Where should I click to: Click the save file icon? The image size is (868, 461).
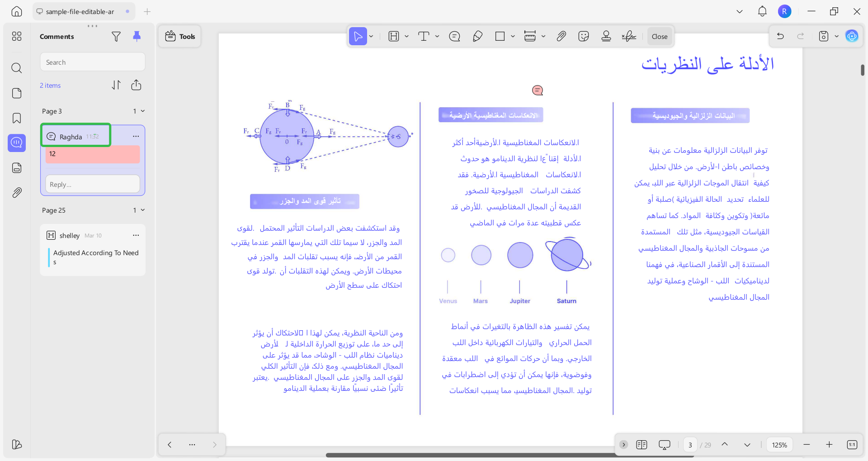[x=824, y=36]
